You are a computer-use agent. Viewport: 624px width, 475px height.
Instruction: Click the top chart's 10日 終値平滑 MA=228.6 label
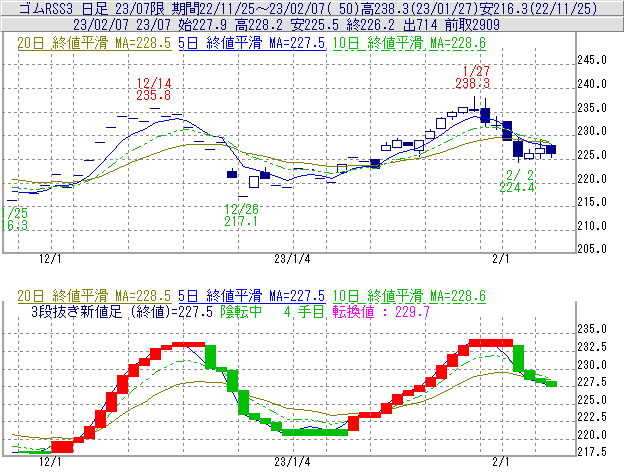[409, 43]
